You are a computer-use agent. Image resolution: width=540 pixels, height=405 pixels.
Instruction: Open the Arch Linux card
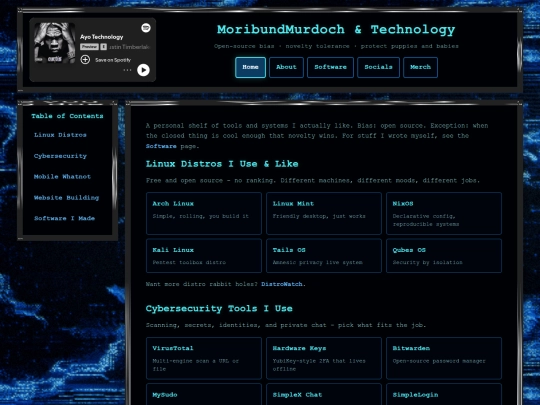tap(204, 213)
